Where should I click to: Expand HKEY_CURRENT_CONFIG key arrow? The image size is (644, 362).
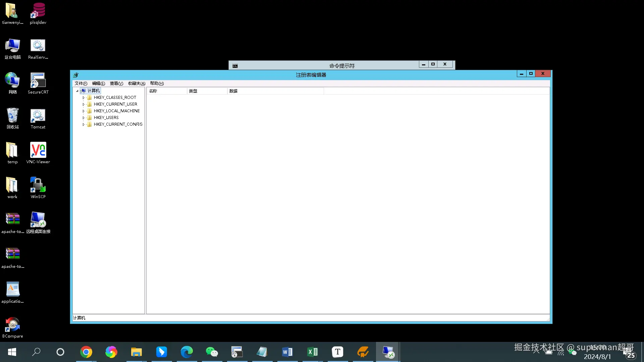click(x=84, y=124)
